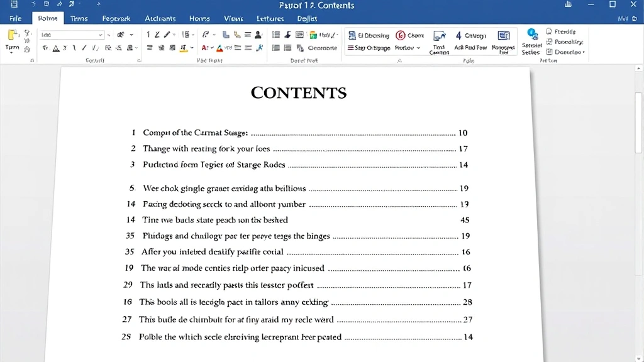Image resolution: width=644 pixels, height=362 pixels.
Task: Open the alignment options dropdown arrow
Action: (x=193, y=48)
